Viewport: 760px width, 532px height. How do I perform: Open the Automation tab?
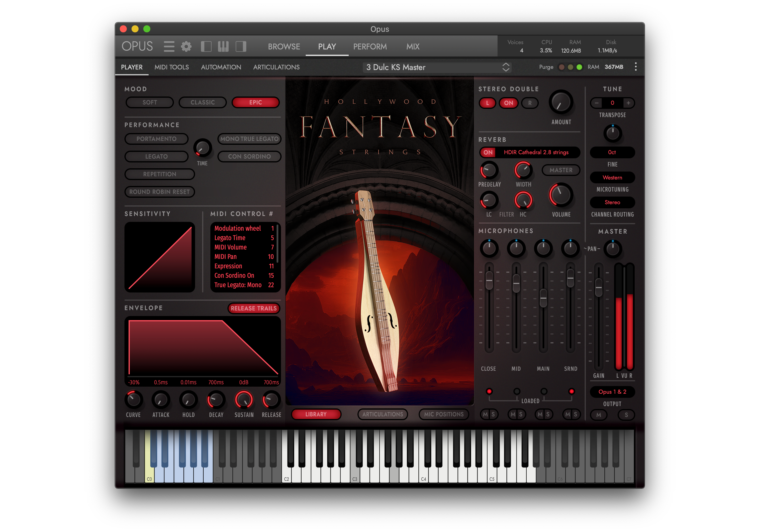pos(221,67)
